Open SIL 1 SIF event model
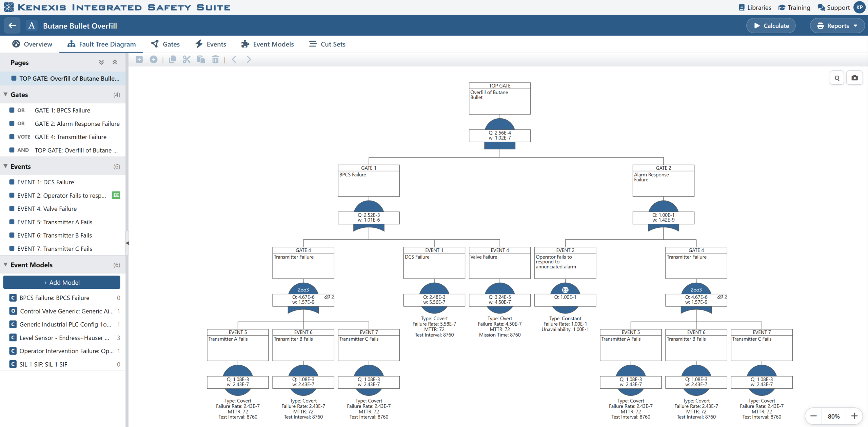868x427 pixels. pyautogui.click(x=63, y=364)
